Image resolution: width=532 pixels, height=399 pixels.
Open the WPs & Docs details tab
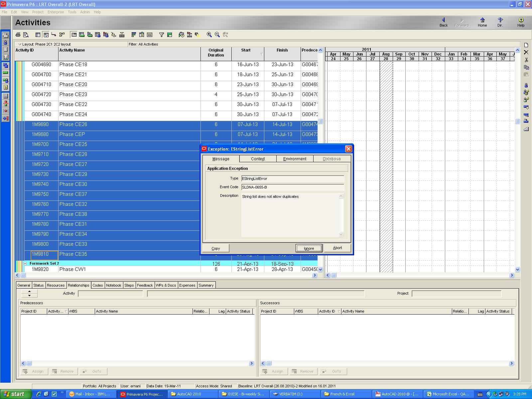point(166,285)
